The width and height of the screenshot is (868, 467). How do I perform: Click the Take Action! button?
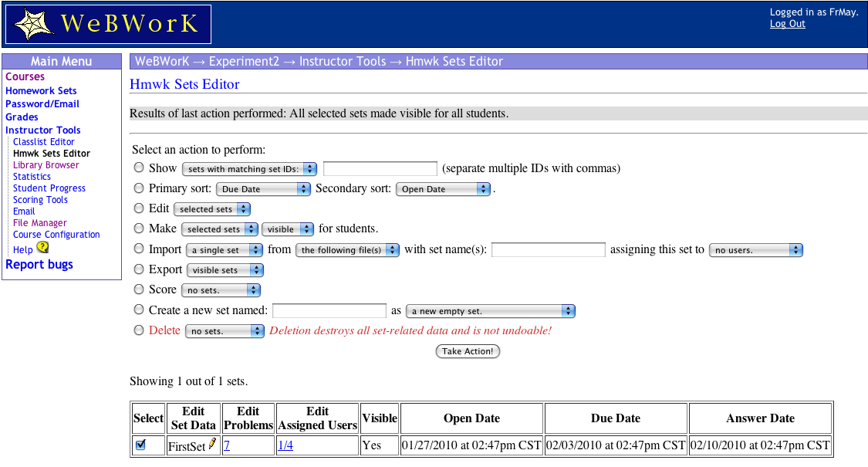click(x=468, y=351)
